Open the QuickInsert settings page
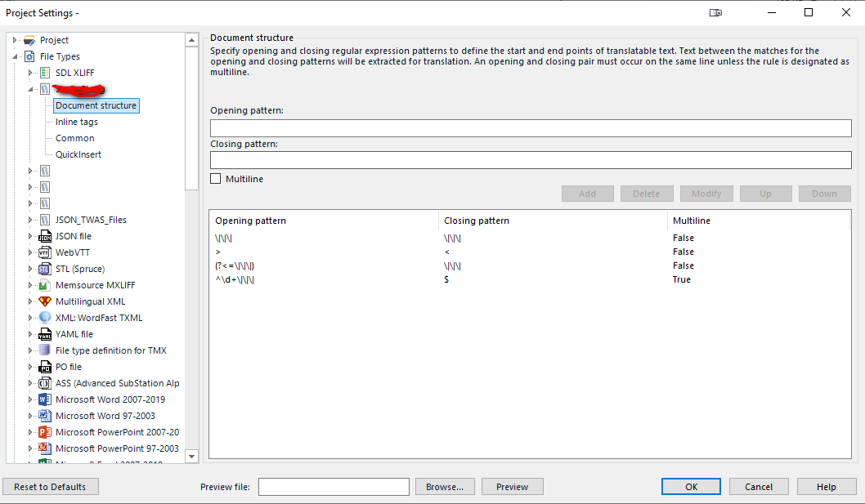Screen dimensions: 865x504 (78, 154)
